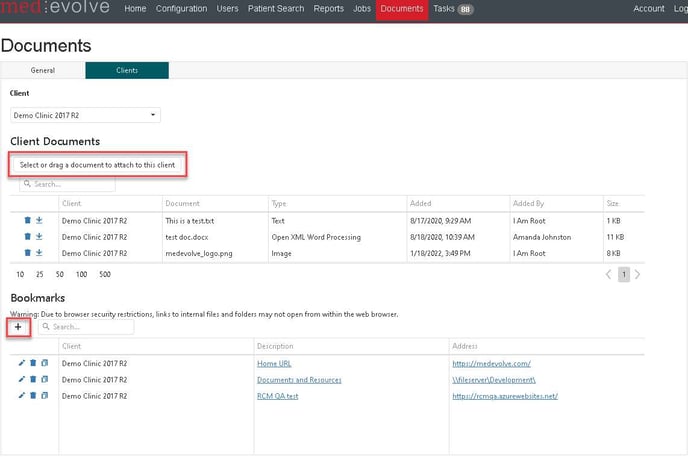Screen dimensions: 688x457
Task: Switch to the General tab
Action: (x=43, y=71)
